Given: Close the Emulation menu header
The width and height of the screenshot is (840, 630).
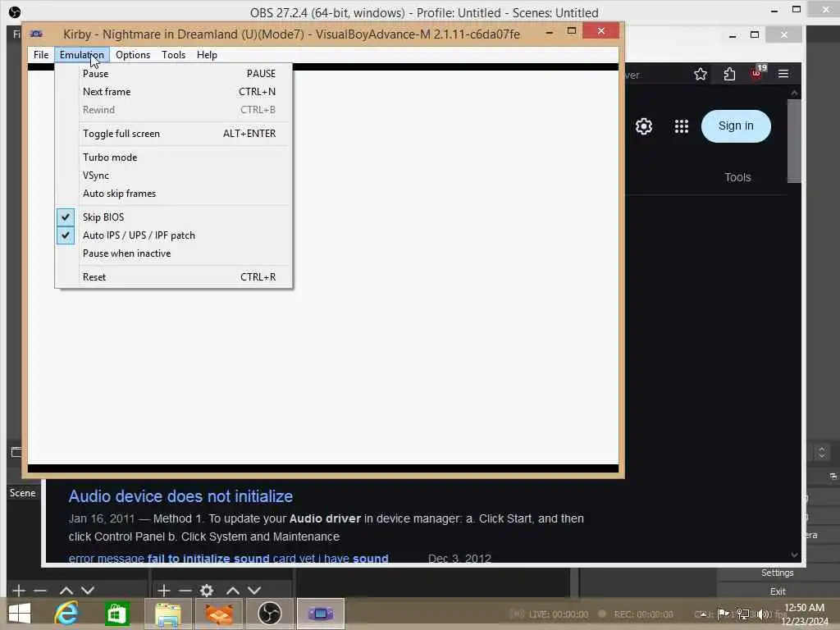Looking at the screenshot, I should coord(81,55).
